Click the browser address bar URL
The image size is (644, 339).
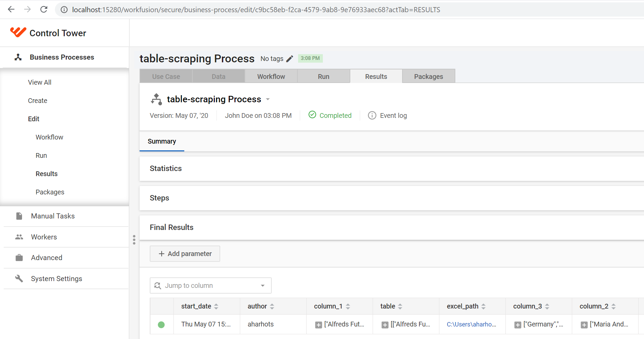tap(256, 9)
